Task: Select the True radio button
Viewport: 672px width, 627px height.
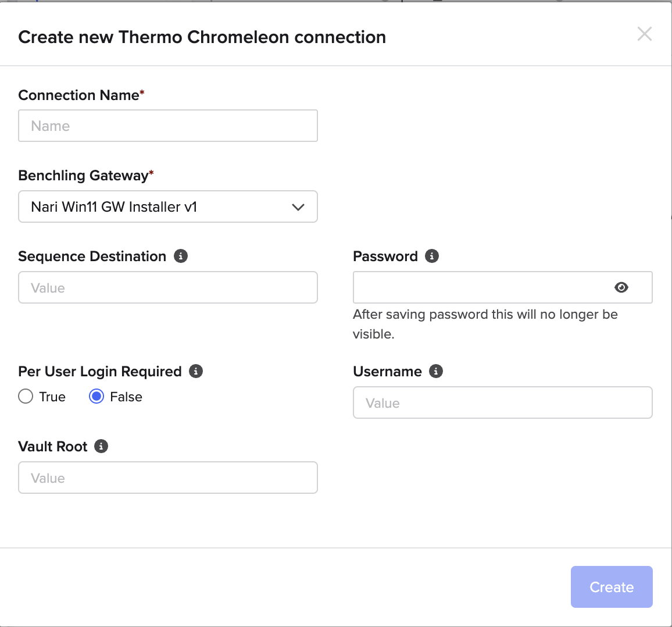Action: pyautogui.click(x=26, y=396)
